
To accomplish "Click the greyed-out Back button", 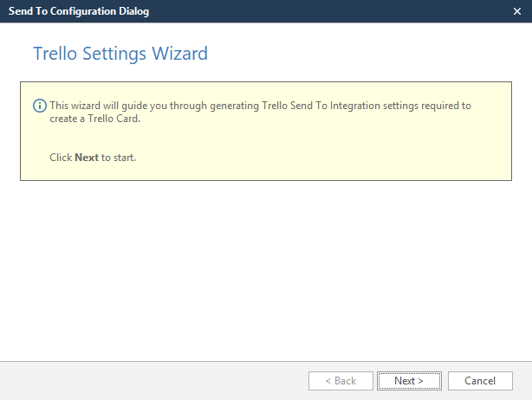I will 341,381.
